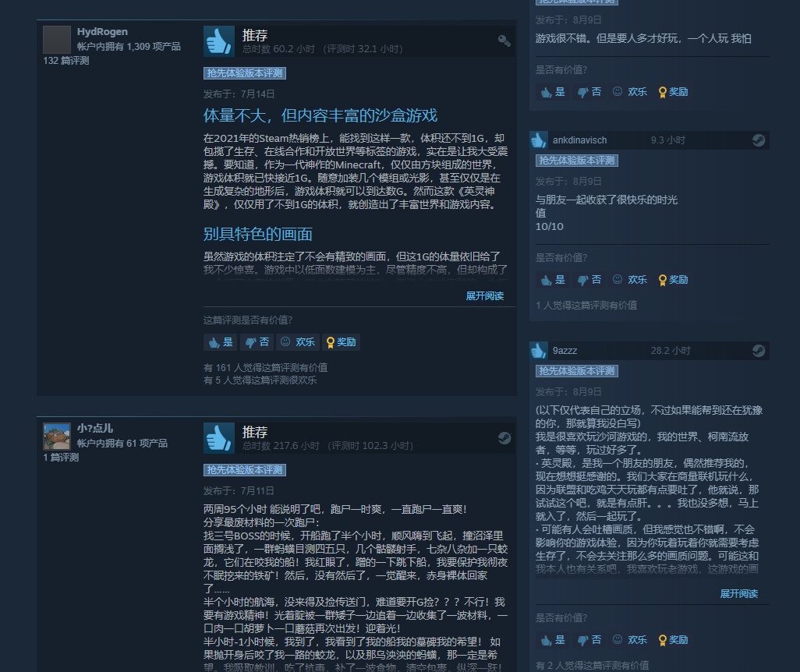Open 小?点儿's avatar thumbnail
Viewport: 800px width, 672px height.
pyautogui.click(x=57, y=437)
